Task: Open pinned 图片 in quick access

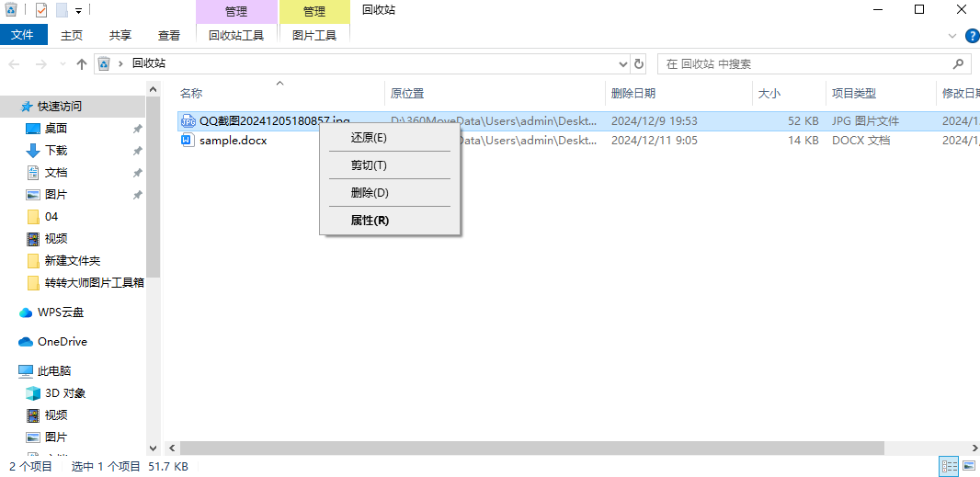Action: coord(56,195)
